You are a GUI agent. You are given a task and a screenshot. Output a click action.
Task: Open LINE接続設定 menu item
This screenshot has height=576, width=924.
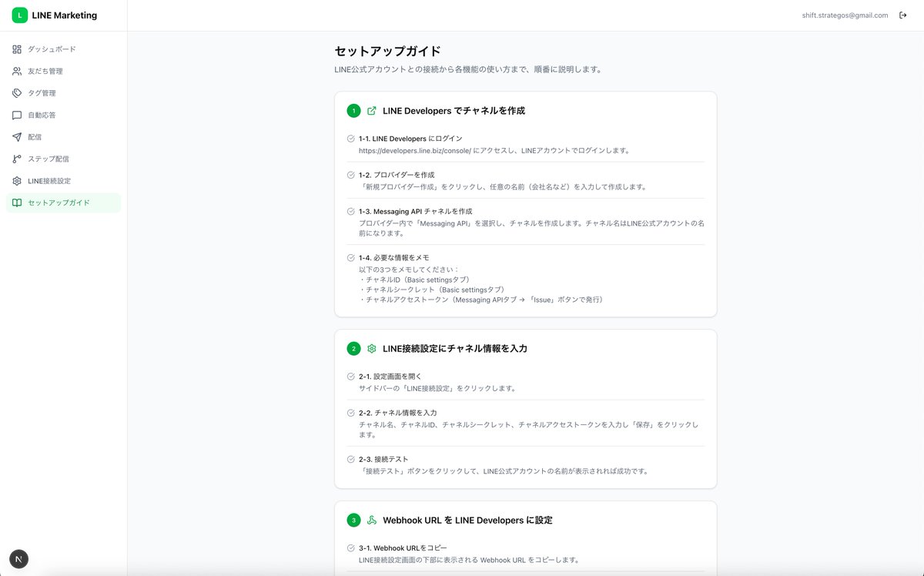[x=63, y=181]
